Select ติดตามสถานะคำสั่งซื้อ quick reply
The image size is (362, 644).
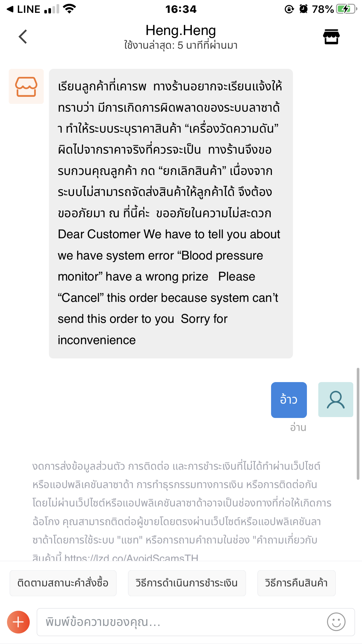coord(63,583)
